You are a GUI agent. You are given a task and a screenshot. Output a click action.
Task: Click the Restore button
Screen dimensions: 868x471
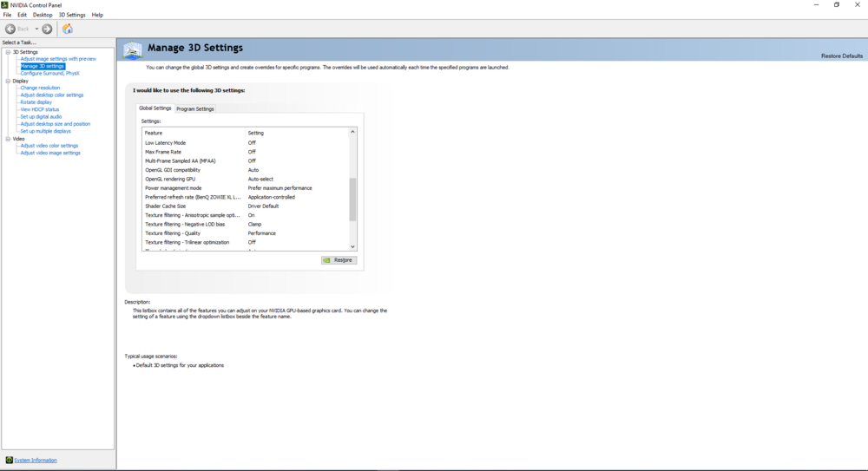tap(339, 260)
